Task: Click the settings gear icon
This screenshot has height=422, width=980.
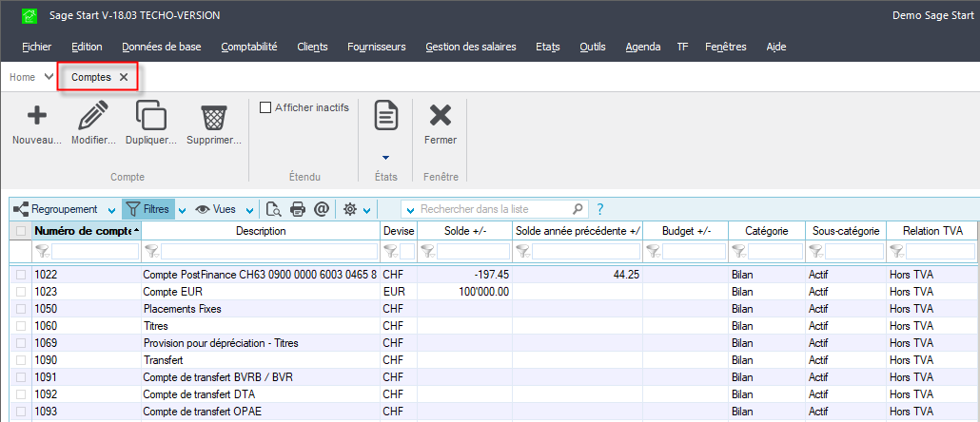Action: (350, 209)
